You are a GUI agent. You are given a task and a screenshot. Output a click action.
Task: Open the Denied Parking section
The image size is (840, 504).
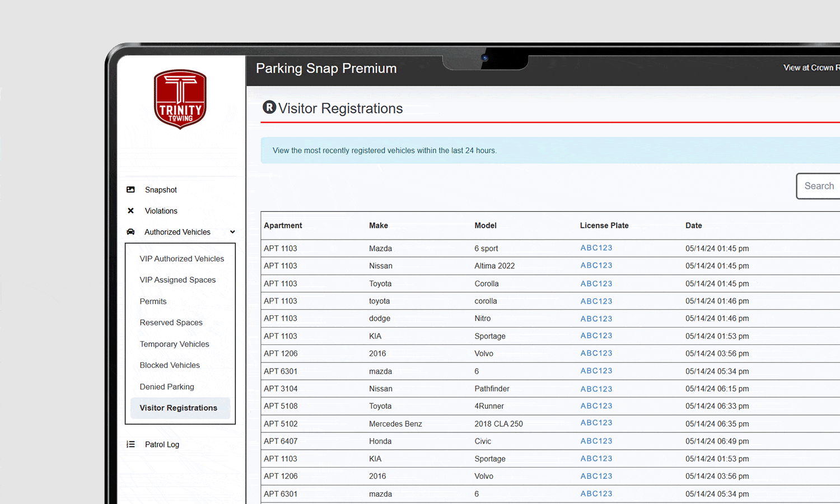(167, 386)
